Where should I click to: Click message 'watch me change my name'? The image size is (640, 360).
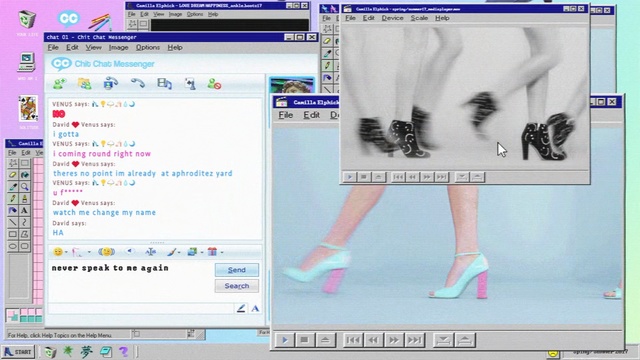104,213
